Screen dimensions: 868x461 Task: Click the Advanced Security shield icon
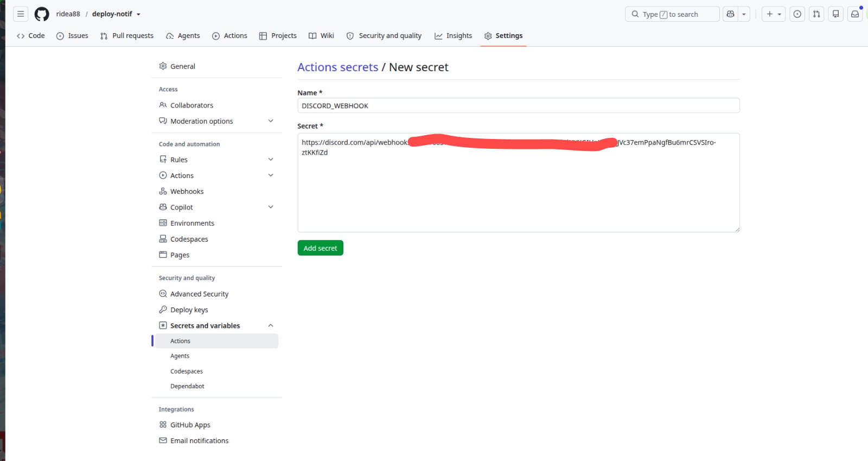[163, 293]
